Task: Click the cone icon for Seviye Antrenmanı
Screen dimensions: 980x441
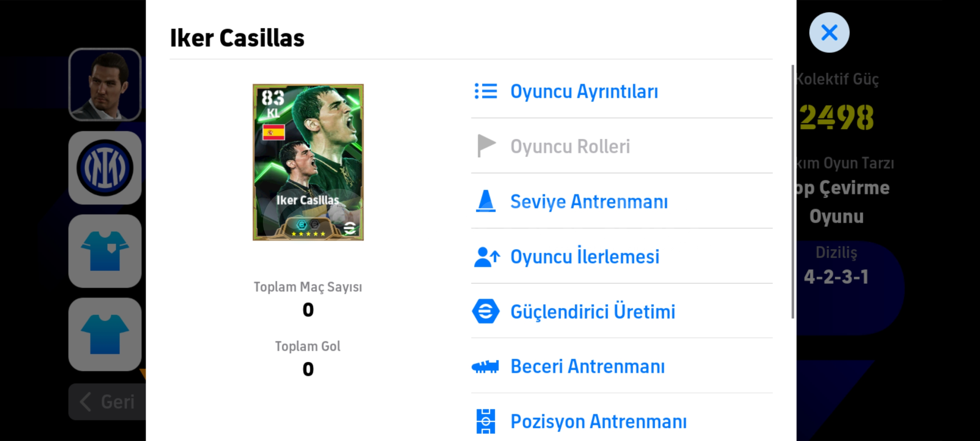Action: tap(486, 201)
